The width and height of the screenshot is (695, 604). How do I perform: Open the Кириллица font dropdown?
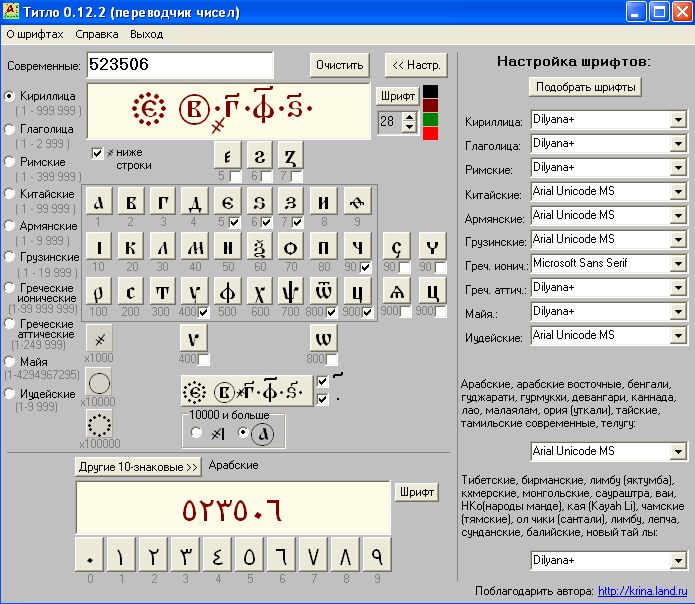coord(678,120)
